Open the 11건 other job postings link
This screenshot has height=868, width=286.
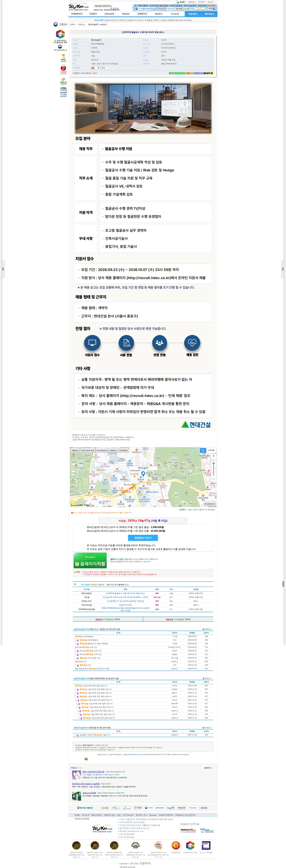[x=95, y=73]
